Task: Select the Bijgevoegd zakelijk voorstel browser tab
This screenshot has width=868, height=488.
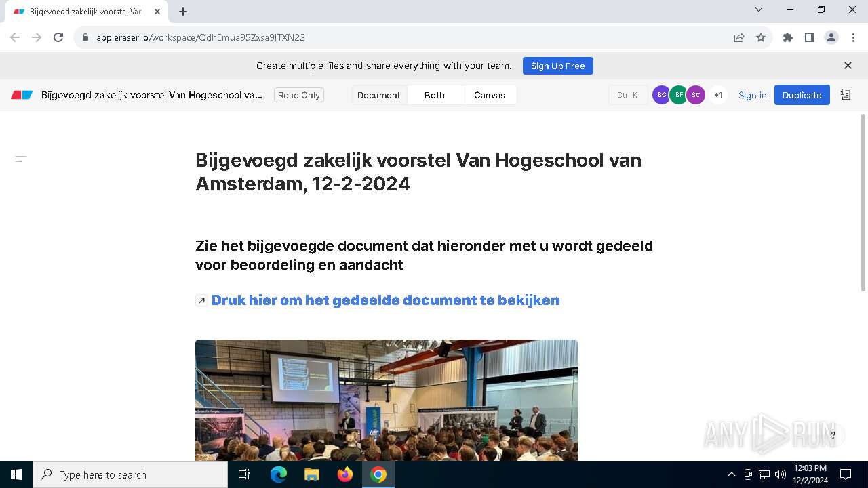Action: tap(86, 12)
